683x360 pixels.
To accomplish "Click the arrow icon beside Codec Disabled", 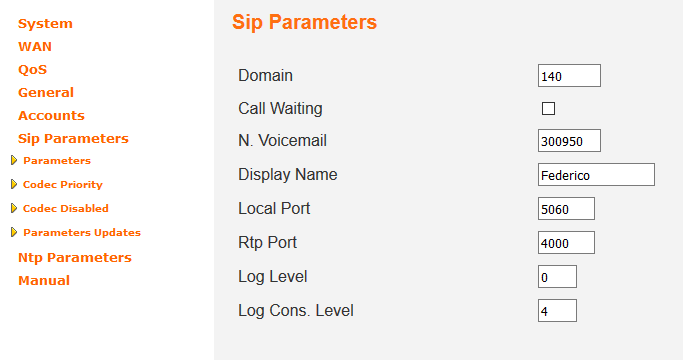I will pyautogui.click(x=14, y=208).
